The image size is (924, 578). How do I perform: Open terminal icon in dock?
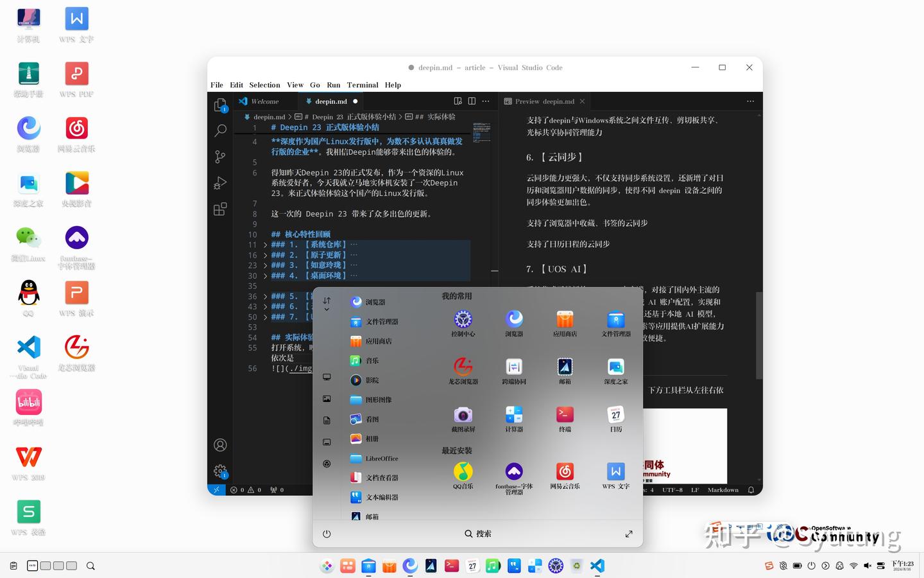452,566
